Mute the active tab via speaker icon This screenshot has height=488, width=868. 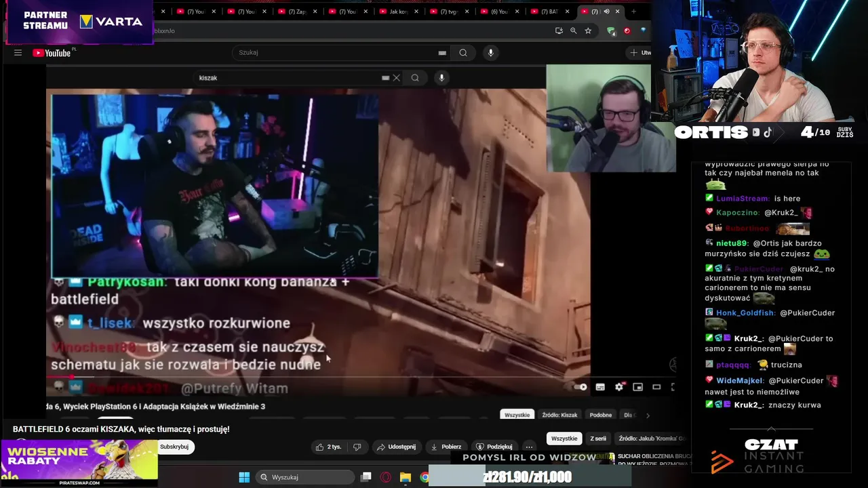(606, 12)
